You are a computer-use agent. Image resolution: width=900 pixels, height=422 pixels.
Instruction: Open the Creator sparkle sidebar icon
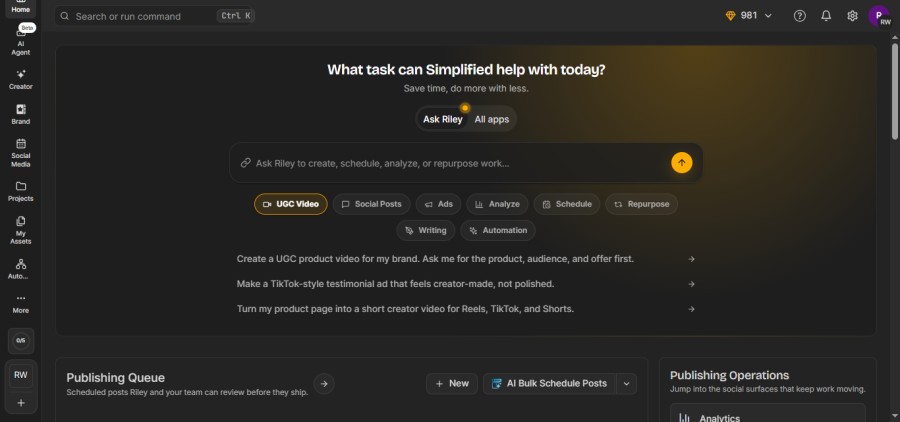click(x=21, y=80)
